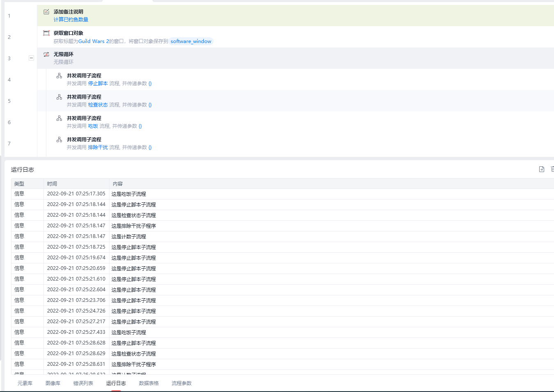554x392 pixels.
Task: Go to the 流程参数 tab
Action: coord(182,383)
